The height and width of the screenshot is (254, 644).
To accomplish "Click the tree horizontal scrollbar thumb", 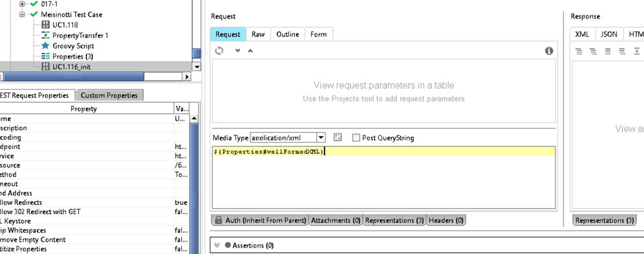I will [x=74, y=76].
